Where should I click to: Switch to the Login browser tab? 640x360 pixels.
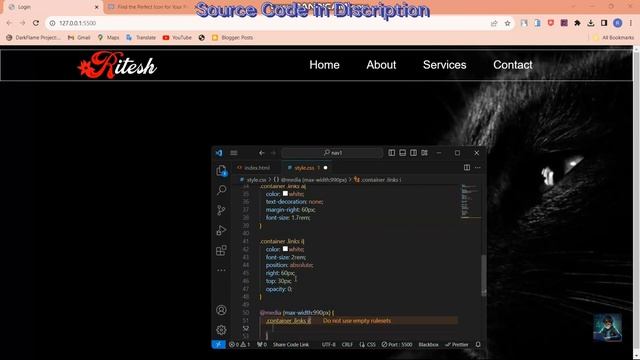click(53, 7)
